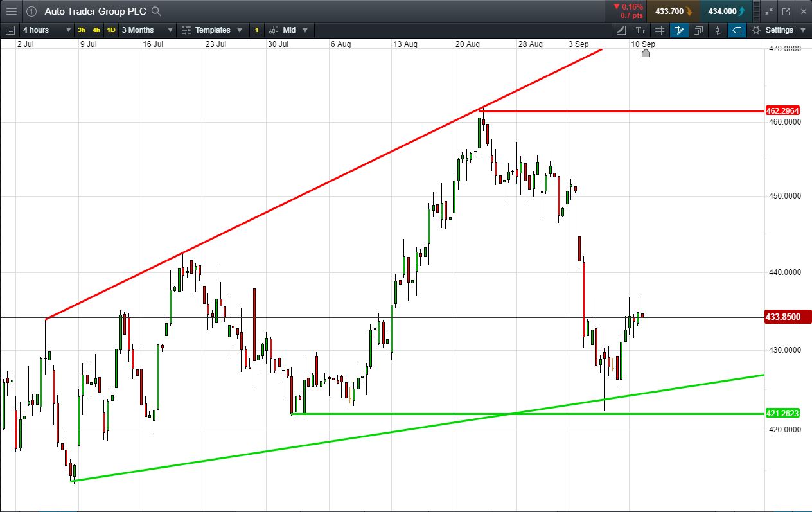
Task: Click the Auto Trader Group PLC title
Action: [95, 12]
